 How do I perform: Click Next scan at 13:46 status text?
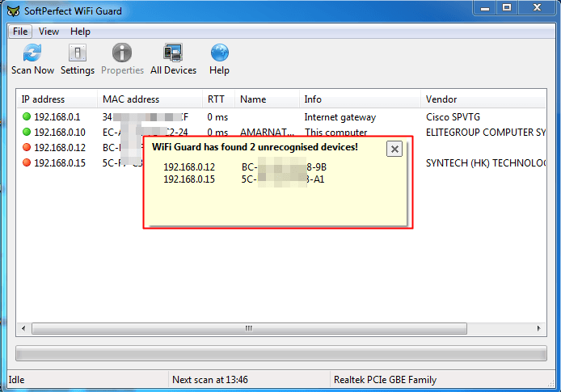(210, 380)
